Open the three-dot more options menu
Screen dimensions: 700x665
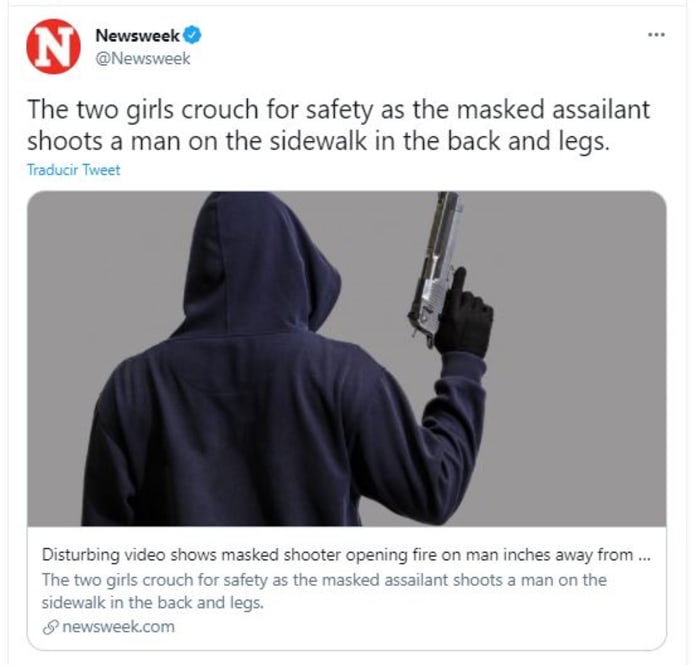(657, 34)
